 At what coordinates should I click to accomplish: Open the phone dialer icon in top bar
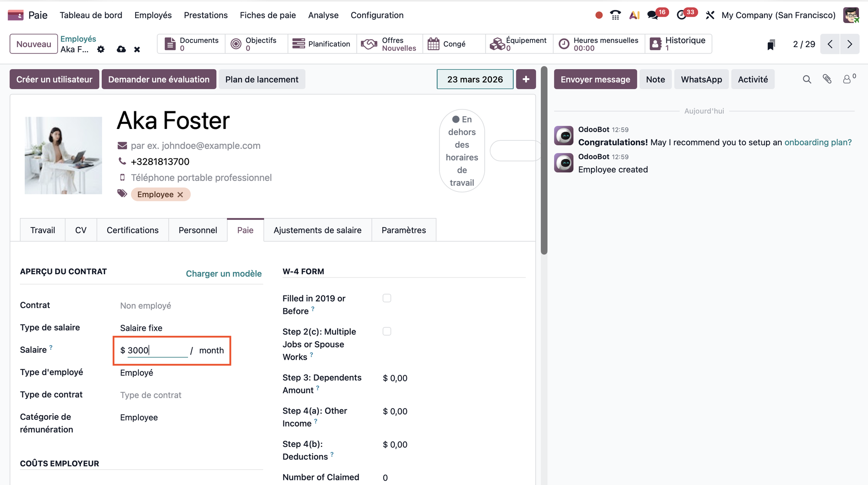point(615,15)
